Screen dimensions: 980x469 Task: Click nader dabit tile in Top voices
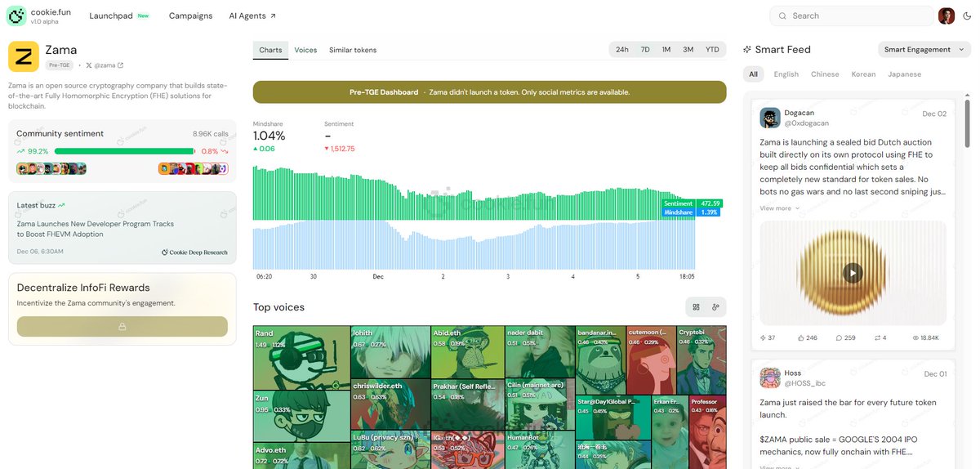pos(540,351)
